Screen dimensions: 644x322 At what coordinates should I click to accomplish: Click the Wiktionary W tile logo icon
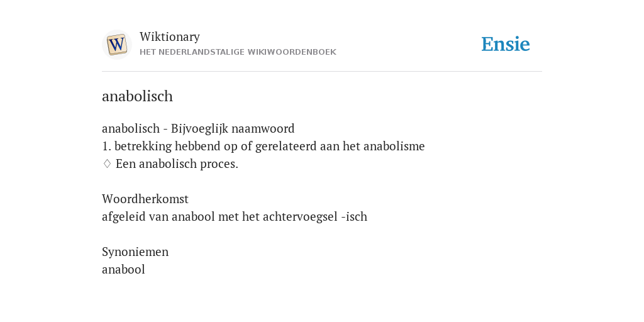coord(116,45)
